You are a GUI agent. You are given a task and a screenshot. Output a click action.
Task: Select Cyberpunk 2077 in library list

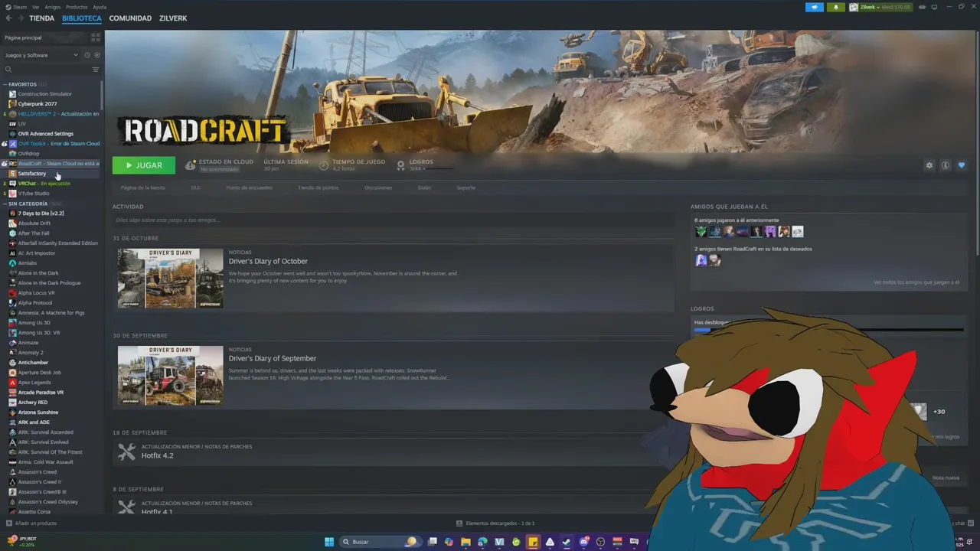(x=51, y=104)
